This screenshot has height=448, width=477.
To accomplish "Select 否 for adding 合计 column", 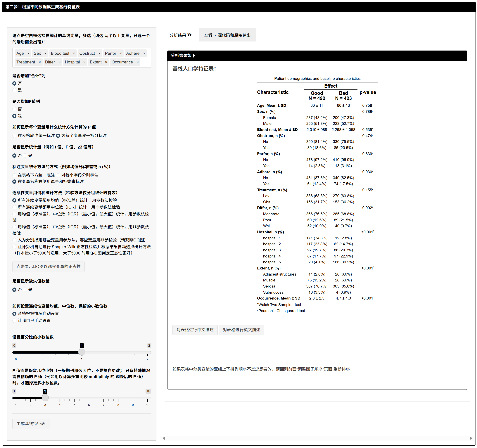I will (14, 84).
